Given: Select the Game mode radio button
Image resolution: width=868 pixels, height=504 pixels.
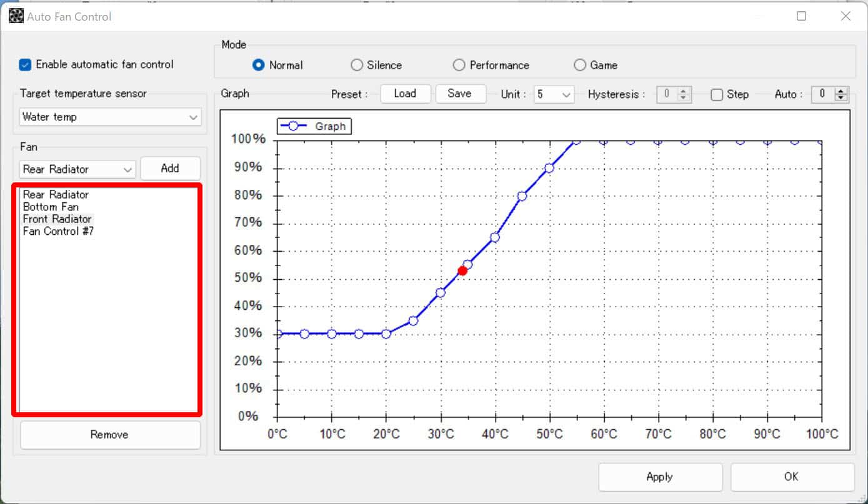Looking at the screenshot, I should coord(580,65).
